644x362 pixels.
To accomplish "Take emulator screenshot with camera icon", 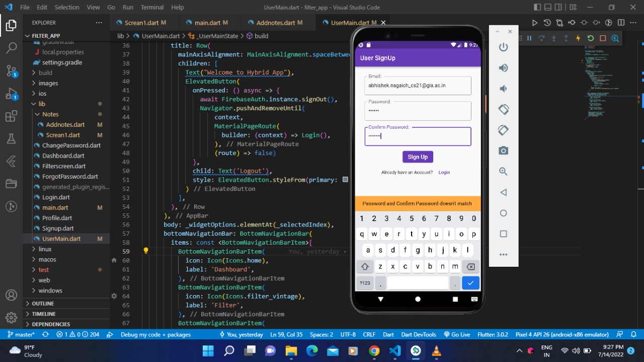I will [503, 151].
